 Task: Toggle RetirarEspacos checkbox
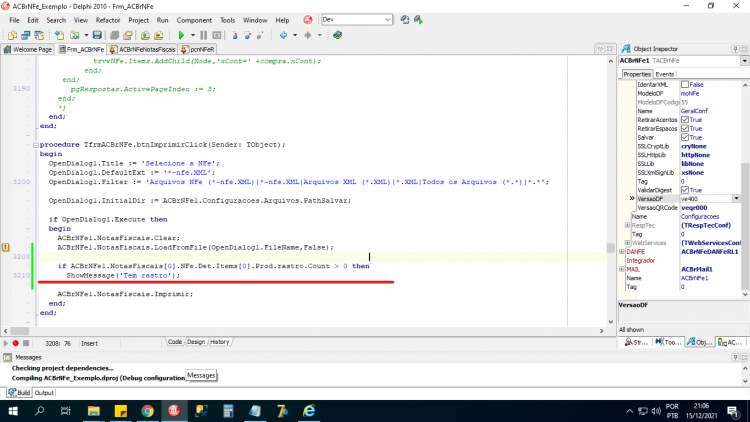click(685, 128)
